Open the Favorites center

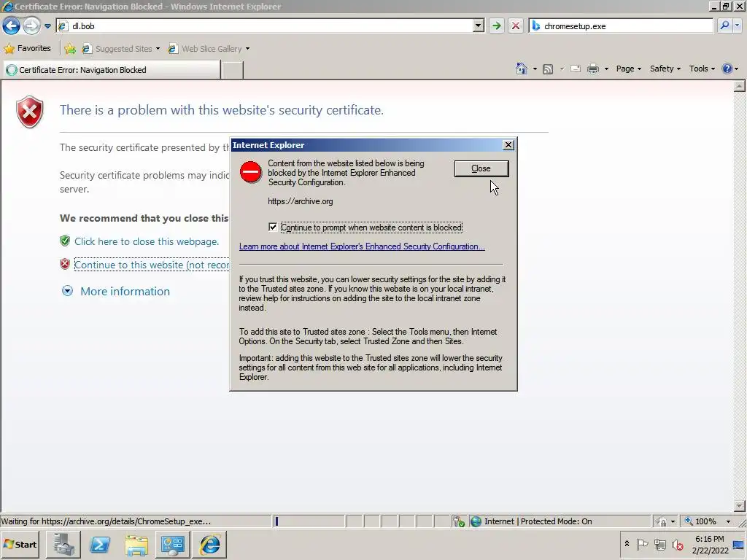coord(28,48)
